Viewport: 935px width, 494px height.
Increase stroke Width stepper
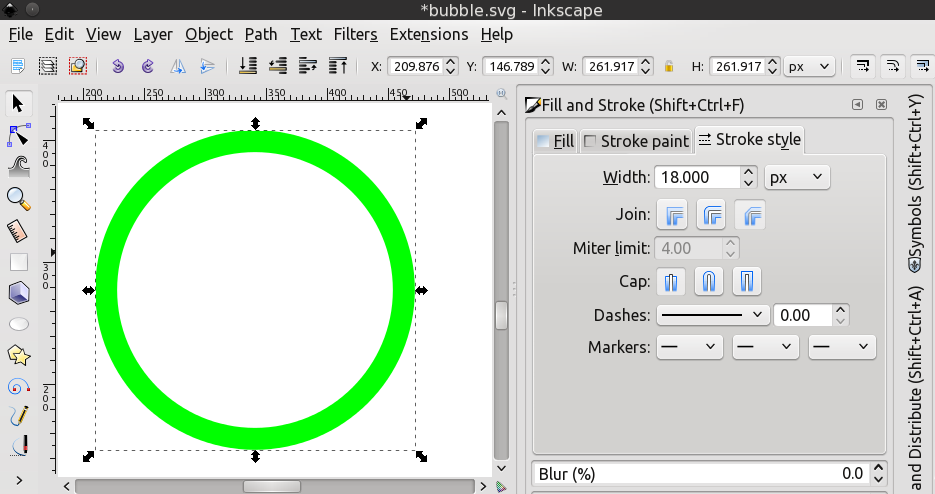(748, 172)
